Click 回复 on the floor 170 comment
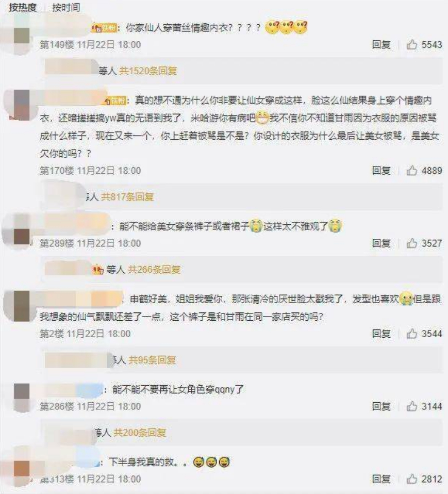Screen dimensions: 448x494 point(381,171)
